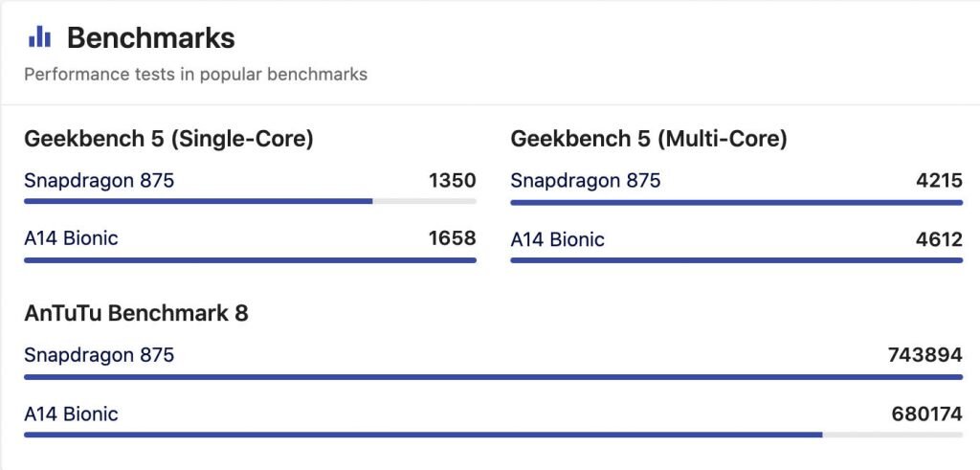Click the 1350 single-core score
Image resolution: width=980 pixels, height=470 pixels.
coord(453,181)
